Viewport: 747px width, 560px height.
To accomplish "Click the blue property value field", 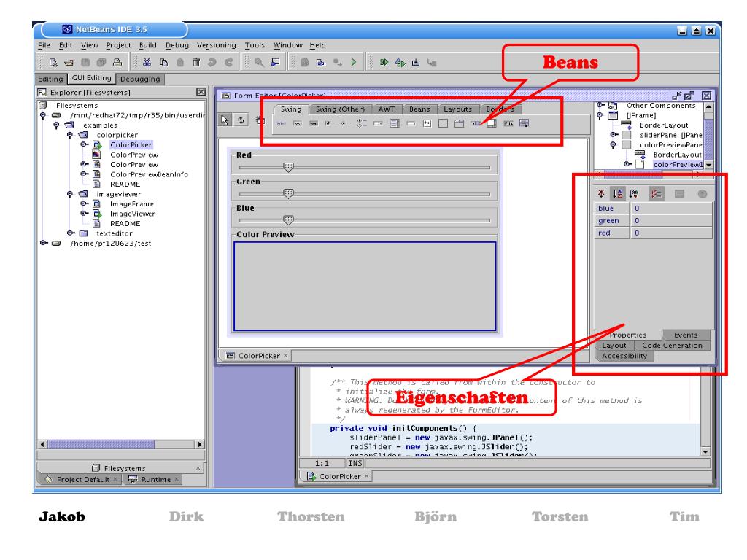I will click(672, 208).
